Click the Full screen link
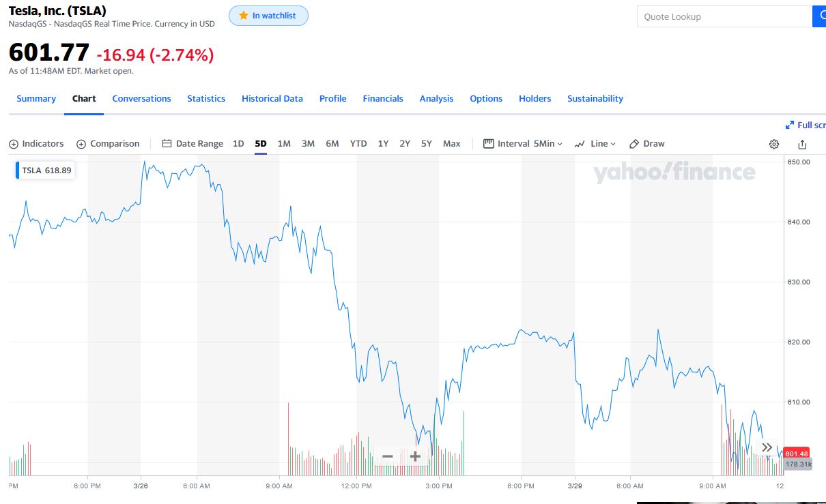Screen dimensions: 826x504 pyautogui.click(x=806, y=125)
